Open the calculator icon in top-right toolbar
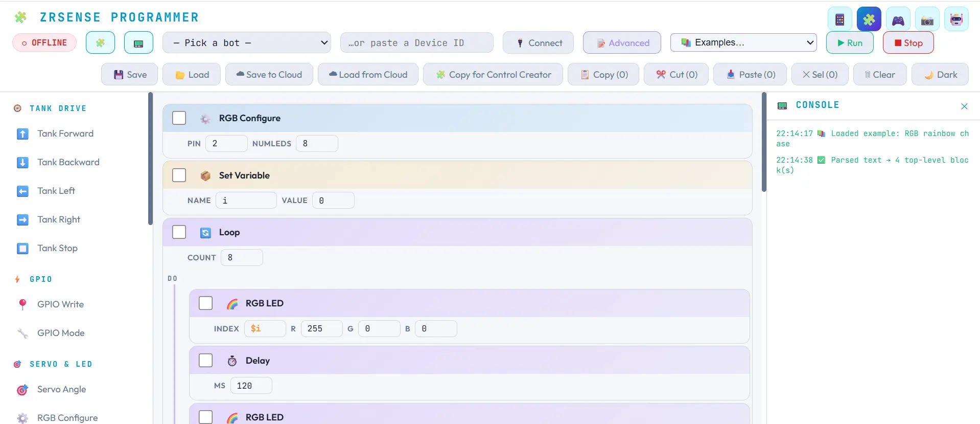This screenshot has height=424, width=980. [x=839, y=19]
